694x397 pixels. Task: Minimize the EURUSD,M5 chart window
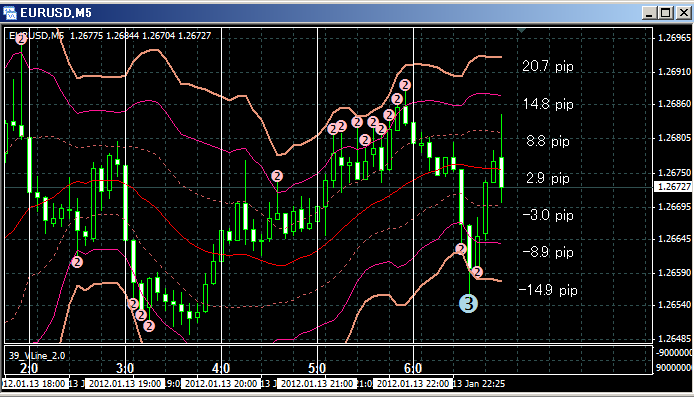(x=649, y=13)
